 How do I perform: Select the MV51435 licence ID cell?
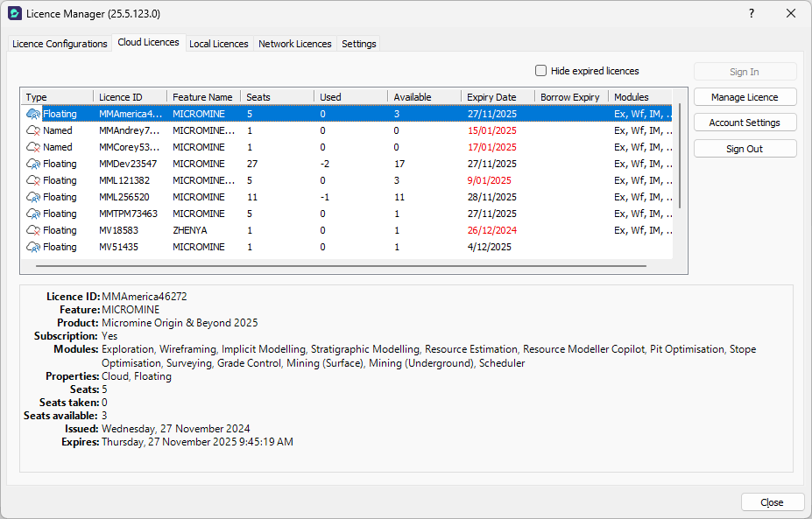tap(118, 247)
